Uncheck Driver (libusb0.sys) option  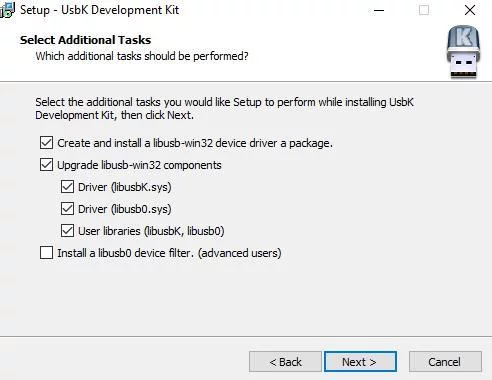coord(67,209)
